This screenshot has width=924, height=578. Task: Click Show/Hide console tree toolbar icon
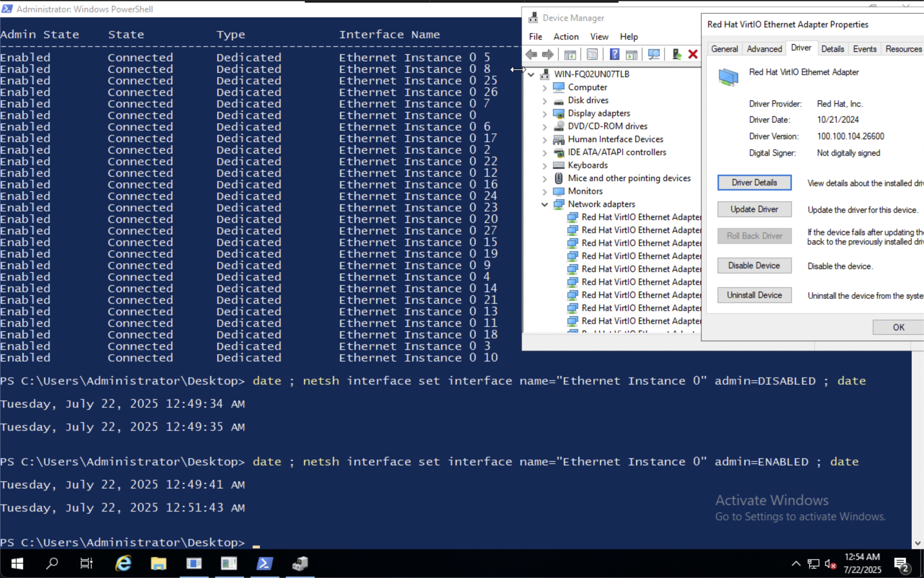pyautogui.click(x=570, y=54)
